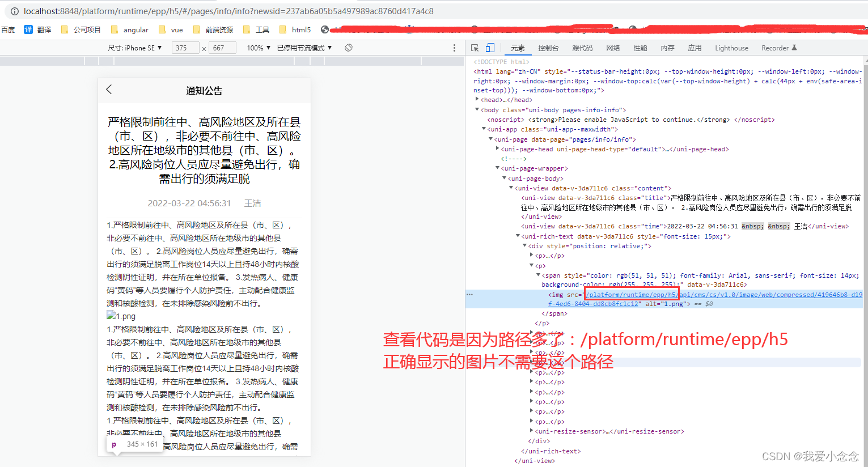Click the selected-node ellipsis actions button
Screen dimensions: 868x467
tap(469, 295)
